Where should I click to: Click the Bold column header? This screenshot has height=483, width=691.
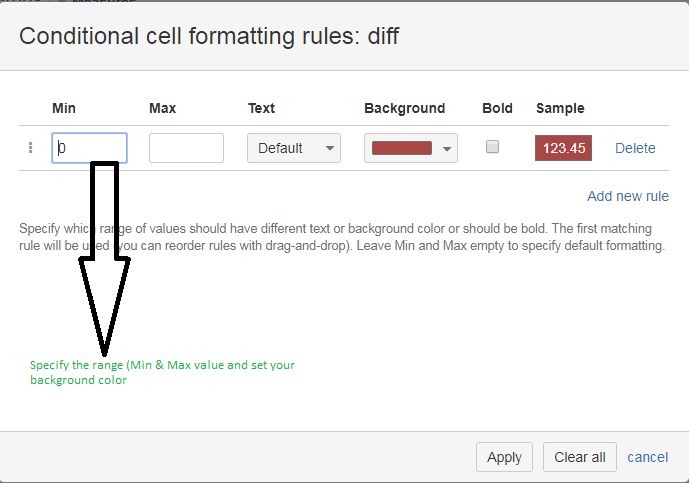[497, 108]
